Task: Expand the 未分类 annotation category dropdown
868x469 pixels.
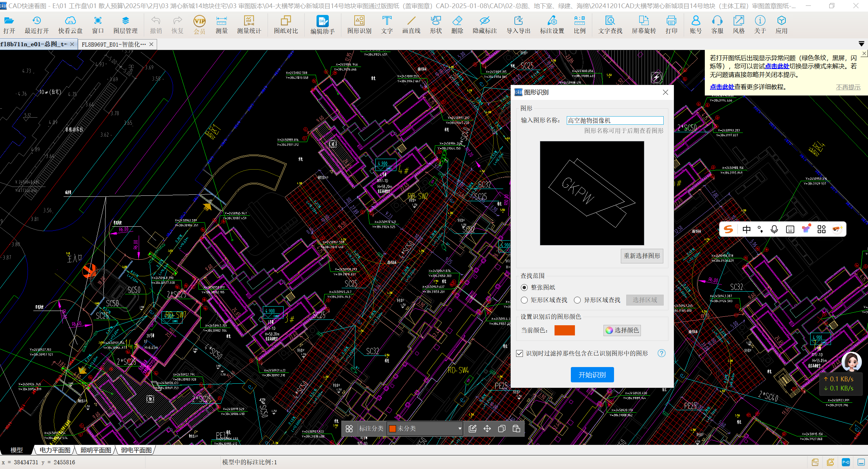Action: (x=460, y=429)
